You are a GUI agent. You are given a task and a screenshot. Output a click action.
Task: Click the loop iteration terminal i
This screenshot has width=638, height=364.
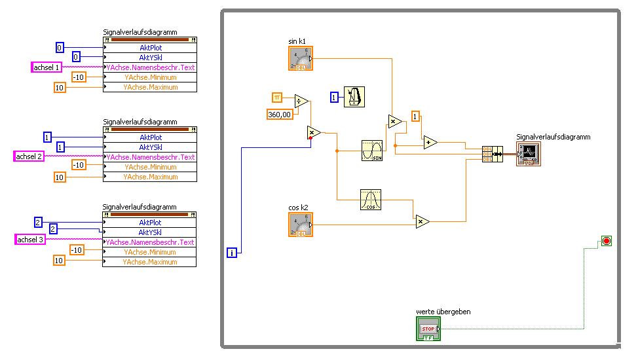[231, 253]
